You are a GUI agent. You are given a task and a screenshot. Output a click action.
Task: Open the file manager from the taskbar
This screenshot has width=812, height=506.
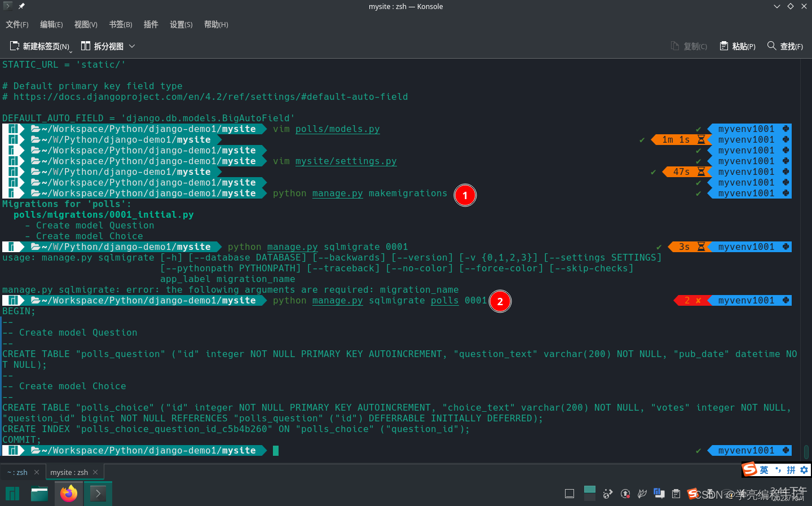click(39, 494)
